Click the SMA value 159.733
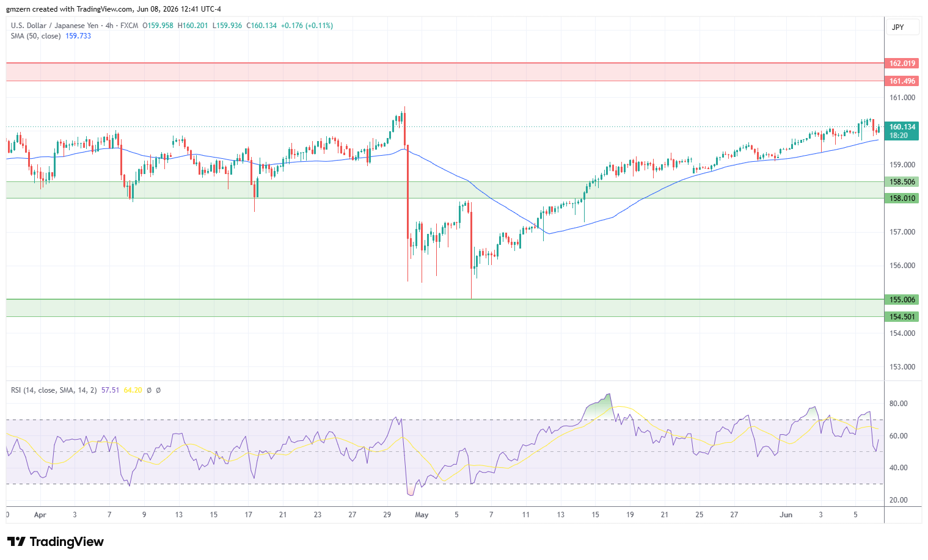Screen dimensions: 928x560 click(x=78, y=36)
